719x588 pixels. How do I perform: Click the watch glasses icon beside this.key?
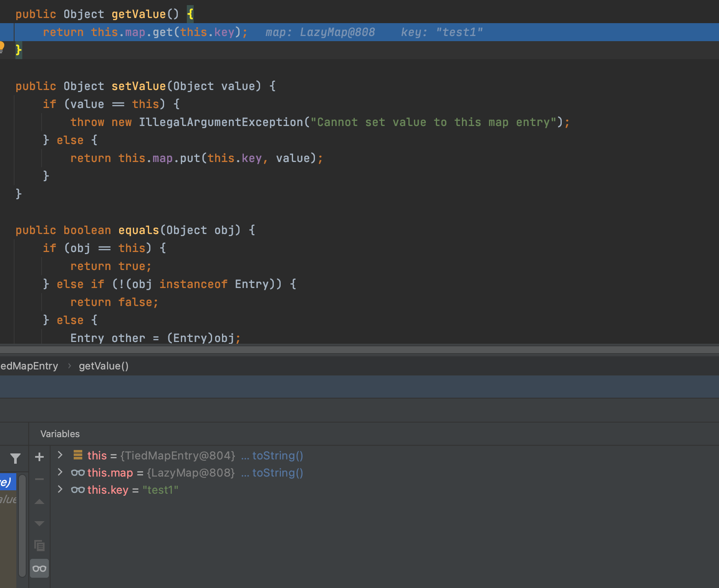click(x=78, y=489)
